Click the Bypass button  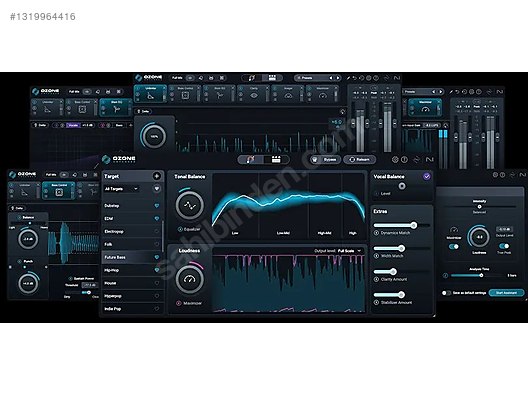point(325,159)
